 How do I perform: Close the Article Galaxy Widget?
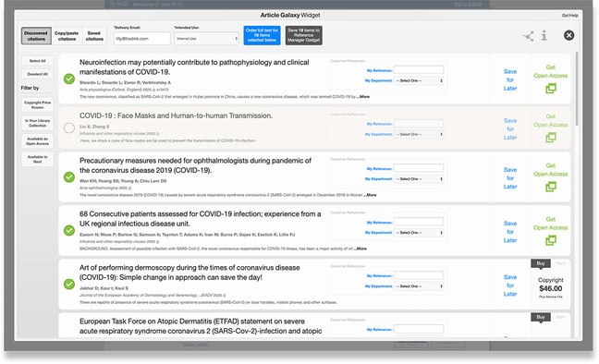click(x=568, y=35)
